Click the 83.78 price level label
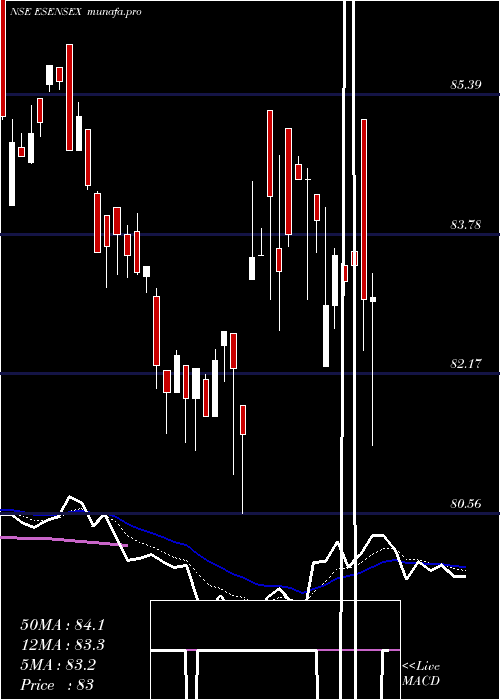The width and height of the screenshot is (500, 700). (x=466, y=225)
